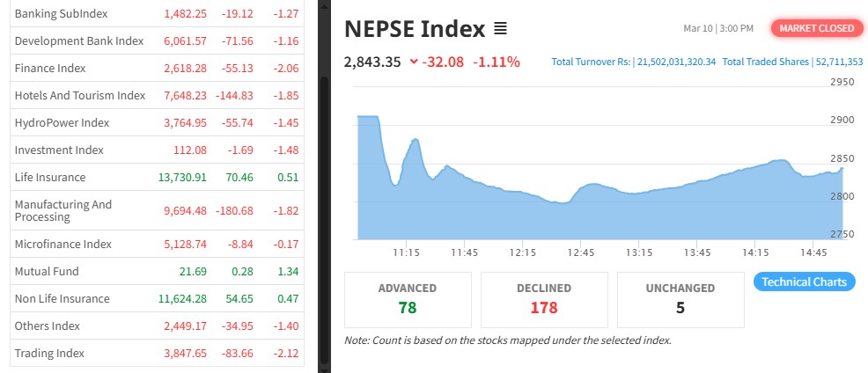
Task: Click the Declined stocks count box
Action: (x=543, y=299)
